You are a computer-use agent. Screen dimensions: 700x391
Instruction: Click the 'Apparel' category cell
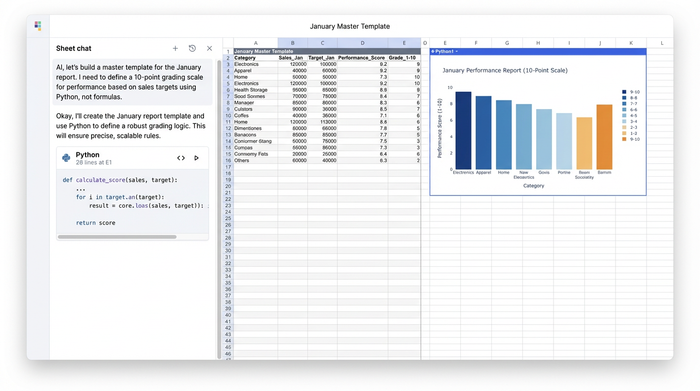pyautogui.click(x=255, y=71)
